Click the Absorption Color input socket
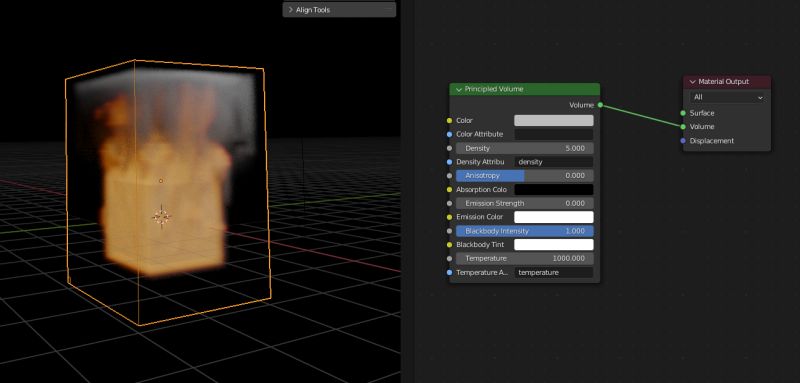 point(449,190)
